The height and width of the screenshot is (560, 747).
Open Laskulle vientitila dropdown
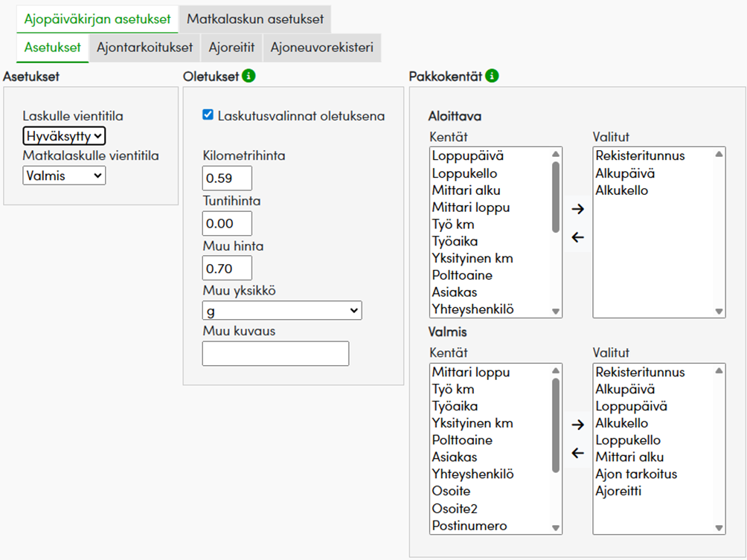[x=64, y=136]
